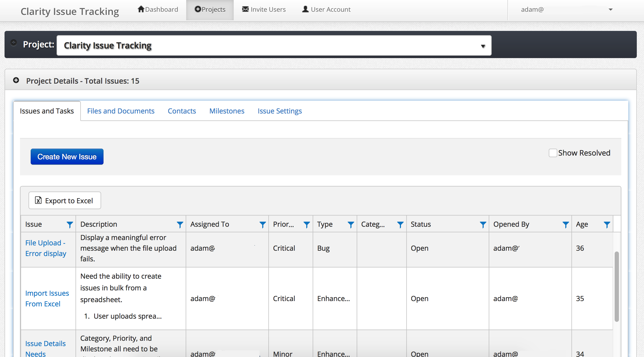Click the Dashboard home icon
This screenshot has width=644, height=357.
(141, 9)
